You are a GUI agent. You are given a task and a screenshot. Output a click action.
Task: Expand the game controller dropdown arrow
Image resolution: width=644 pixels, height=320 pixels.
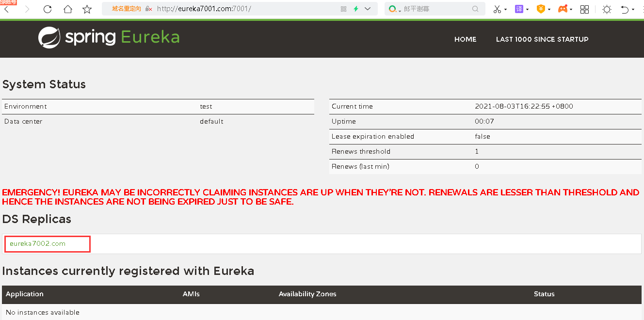pyautogui.click(x=571, y=10)
